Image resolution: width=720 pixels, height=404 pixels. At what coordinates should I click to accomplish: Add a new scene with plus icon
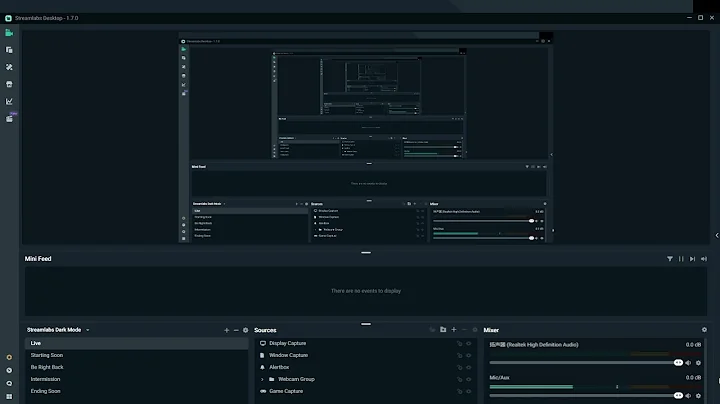[x=226, y=330]
